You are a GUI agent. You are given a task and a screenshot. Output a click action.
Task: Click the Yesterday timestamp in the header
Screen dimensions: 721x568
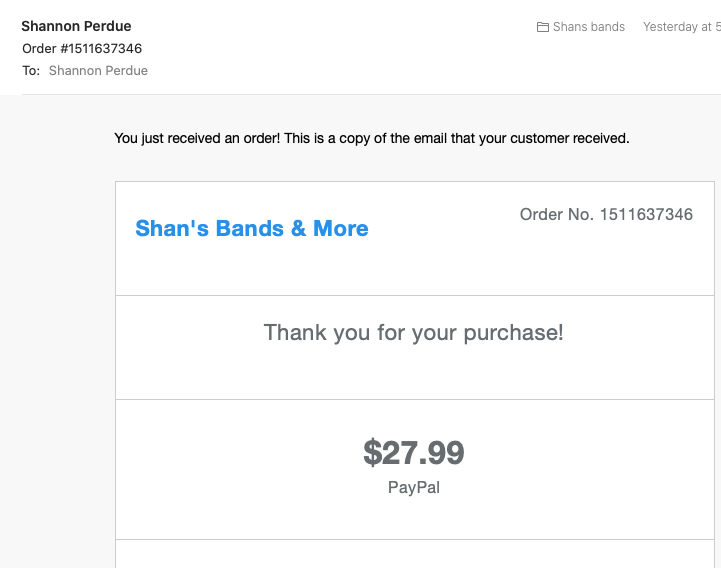pyautogui.click(x=680, y=27)
